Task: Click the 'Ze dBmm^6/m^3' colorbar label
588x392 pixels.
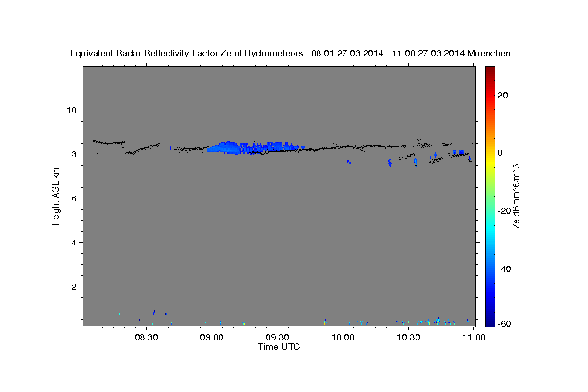Action: tap(516, 196)
